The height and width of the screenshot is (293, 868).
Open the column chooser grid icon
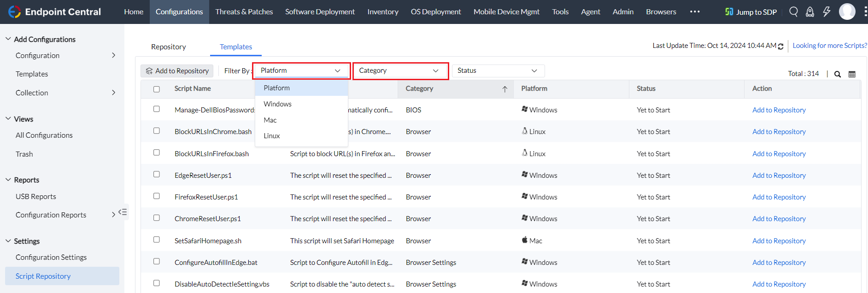pos(852,74)
